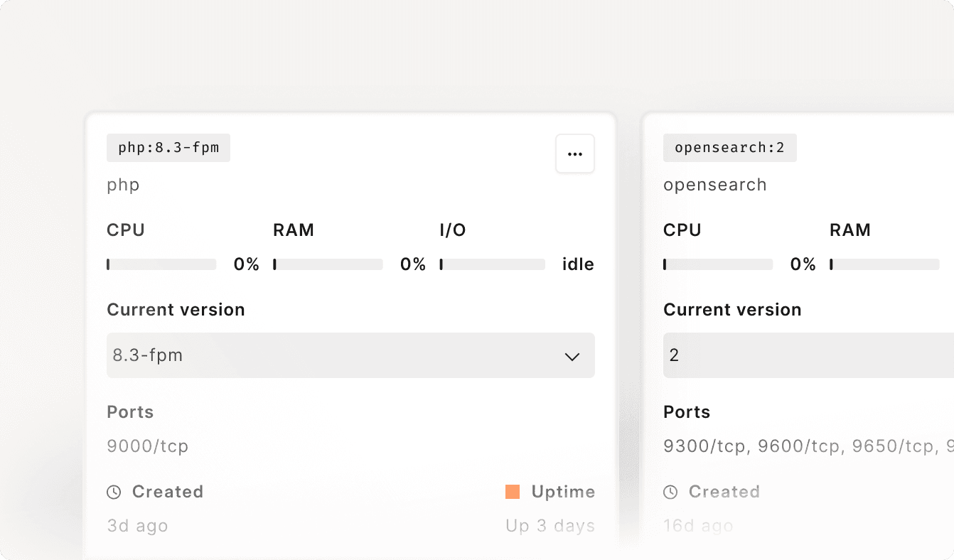Click the 9000/tcp port value
954x560 pixels.
[x=148, y=446]
